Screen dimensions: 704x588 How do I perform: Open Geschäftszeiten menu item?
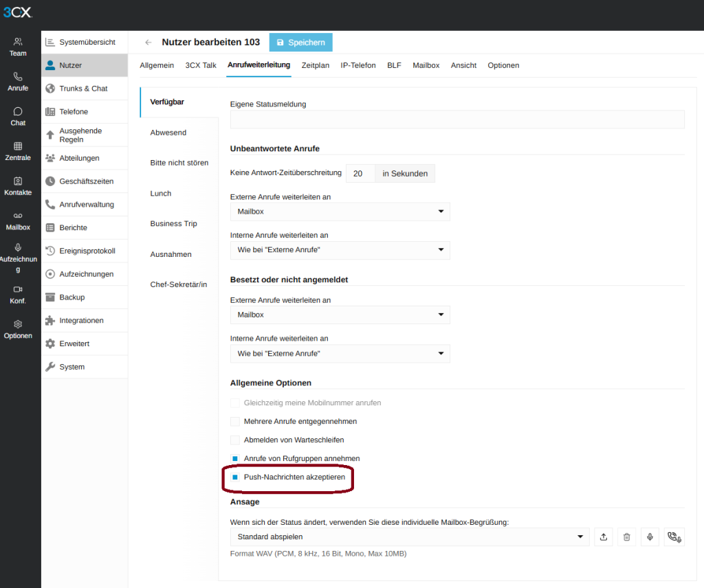pyautogui.click(x=85, y=181)
